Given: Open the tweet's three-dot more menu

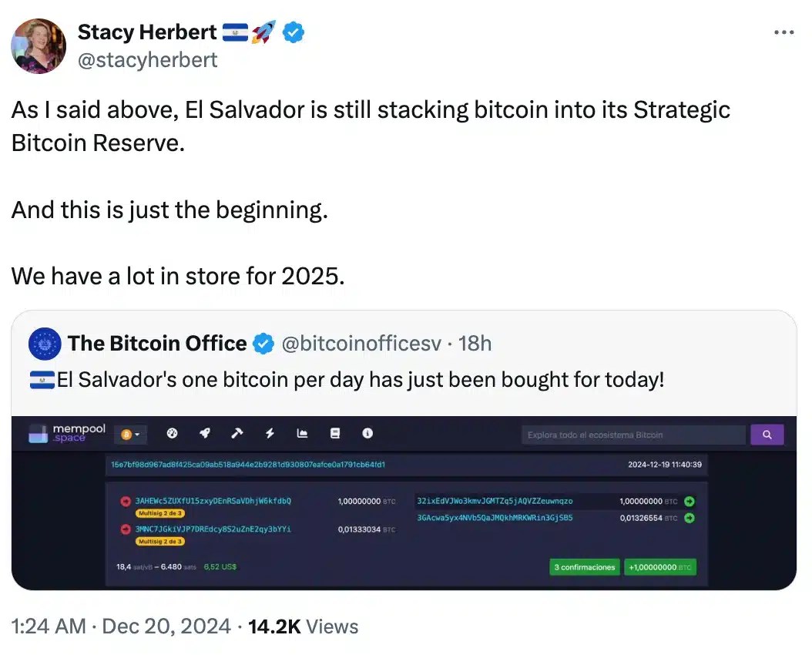Looking at the screenshot, I should point(783,32).
